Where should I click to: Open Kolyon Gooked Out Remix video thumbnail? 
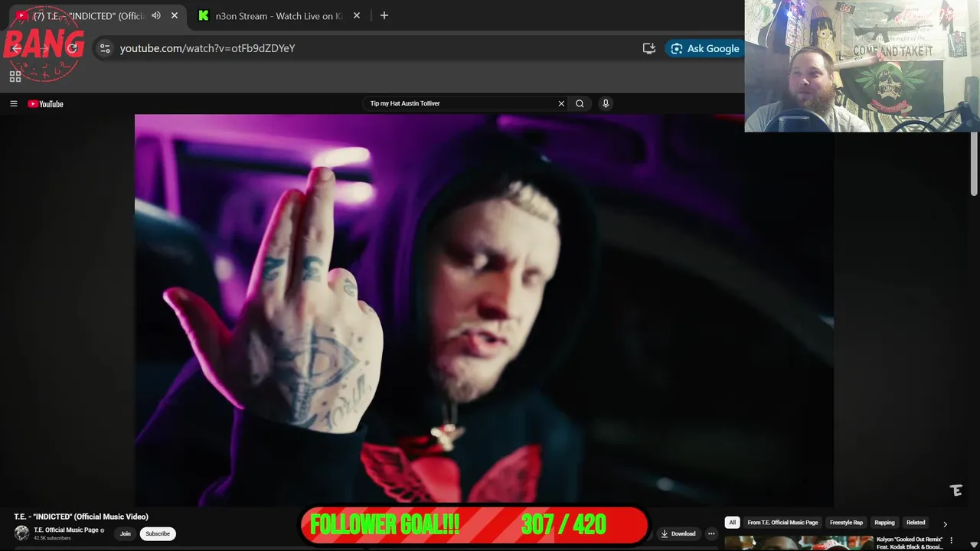pos(799,543)
